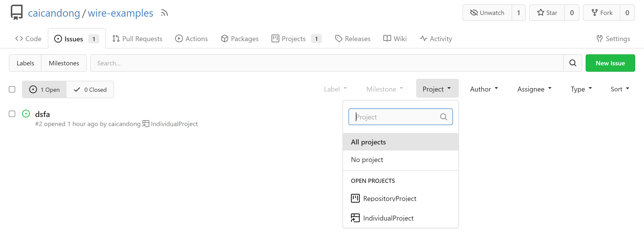Click the search magnifier button

tap(572, 63)
